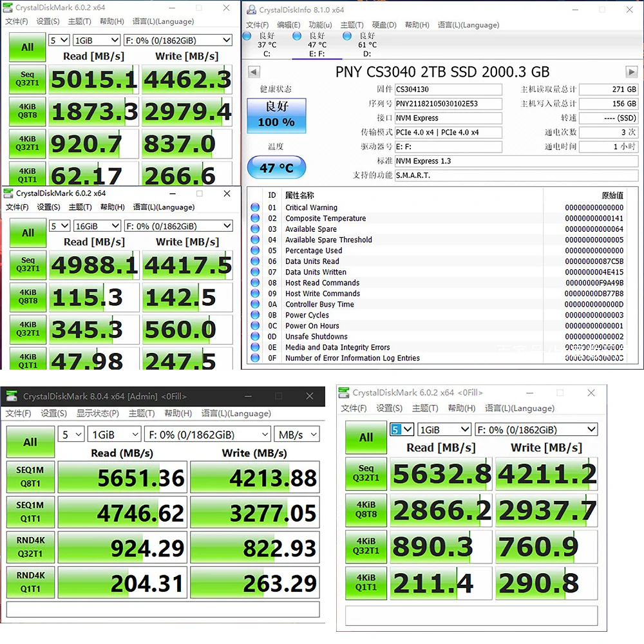644x644 pixels.
Task: Click the status orb for Data Units Written
Action: click(255, 272)
